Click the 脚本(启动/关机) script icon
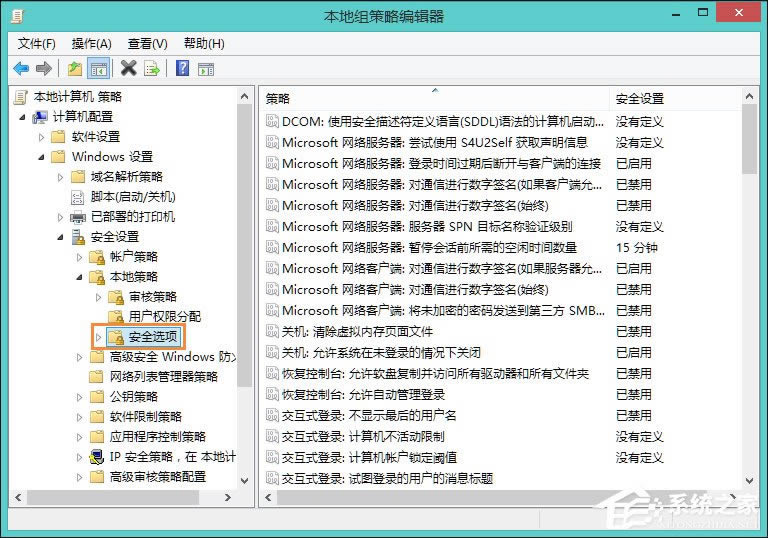This screenshot has width=768, height=538. click(x=77, y=197)
